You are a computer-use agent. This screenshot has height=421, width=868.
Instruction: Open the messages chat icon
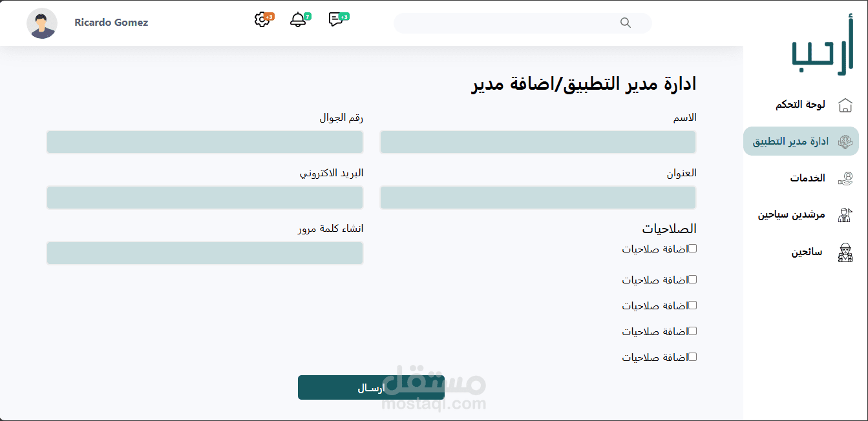tap(335, 20)
